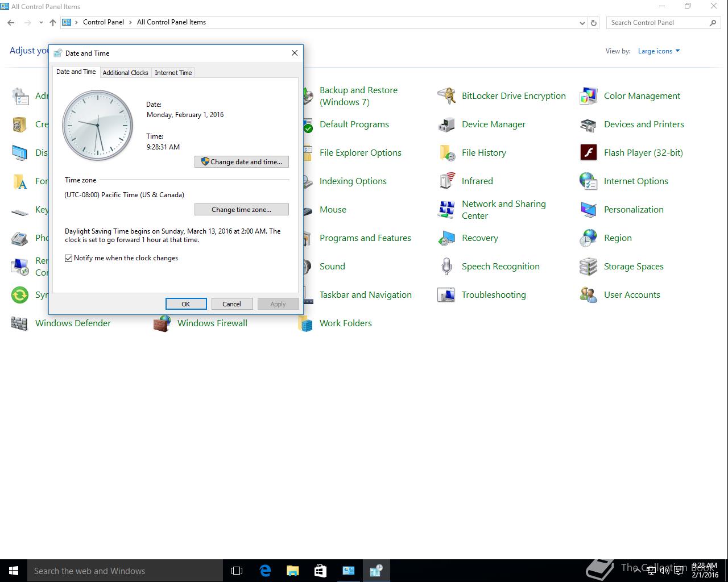Expand the View by Large icons dropdown
This screenshot has height=582, width=728.
coord(659,51)
